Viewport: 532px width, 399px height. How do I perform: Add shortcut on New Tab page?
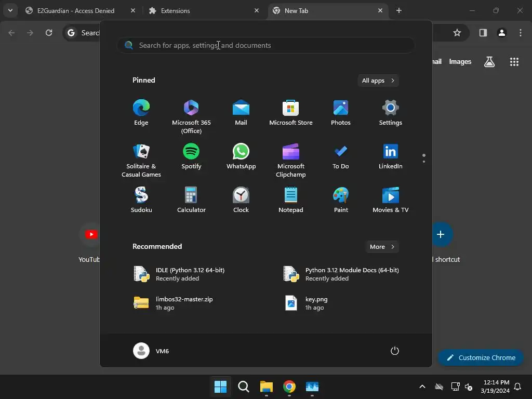click(441, 234)
